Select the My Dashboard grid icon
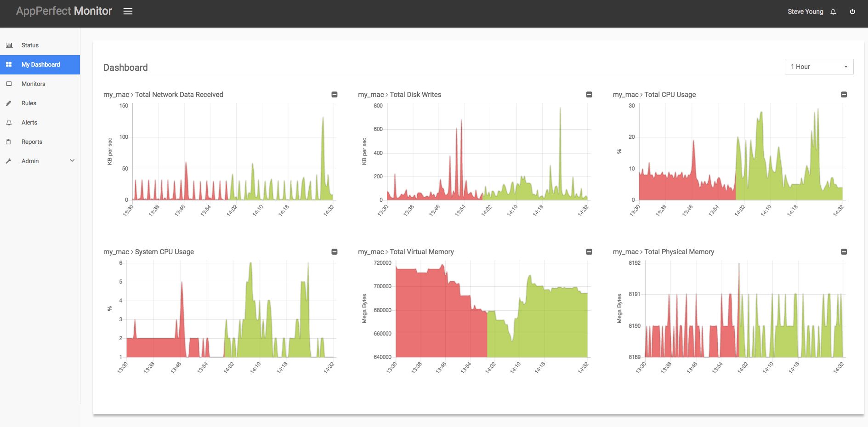 click(9, 64)
